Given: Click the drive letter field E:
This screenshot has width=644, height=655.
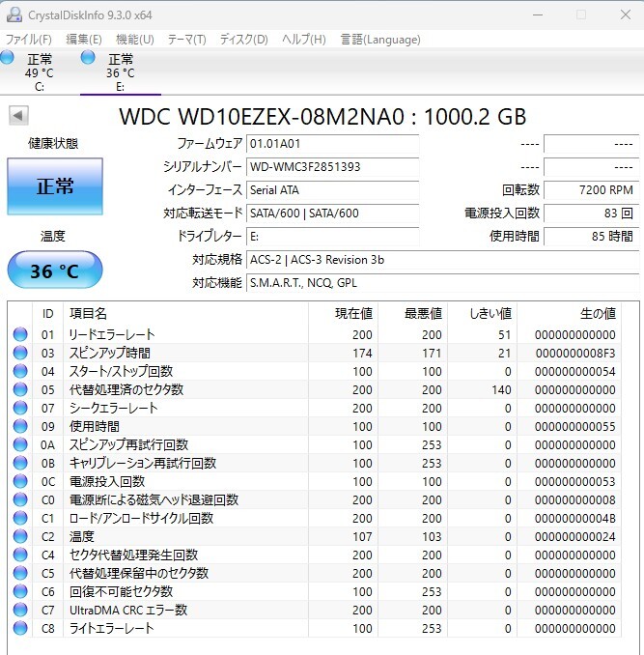Looking at the screenshot, I should click(332, 237).
